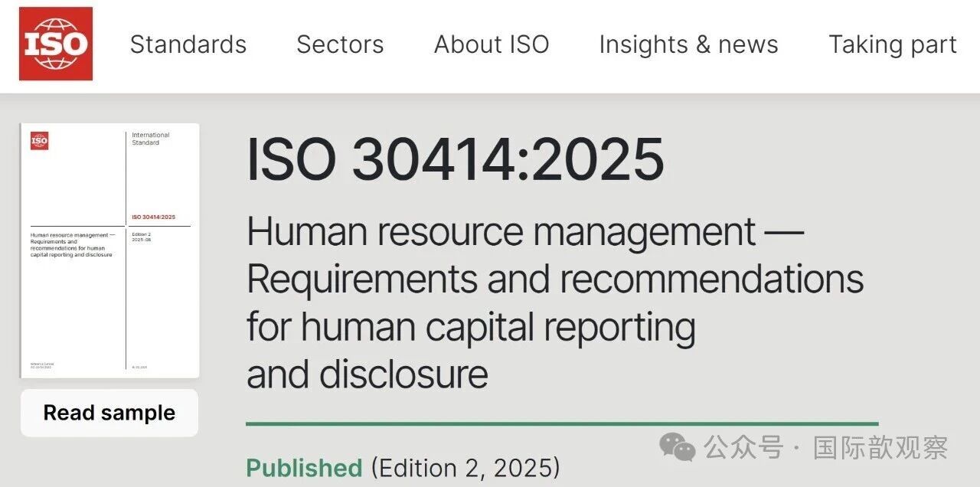Screen dimensions: 980x487
Task: Open Insights & news menu
Action: click(688, 44)
